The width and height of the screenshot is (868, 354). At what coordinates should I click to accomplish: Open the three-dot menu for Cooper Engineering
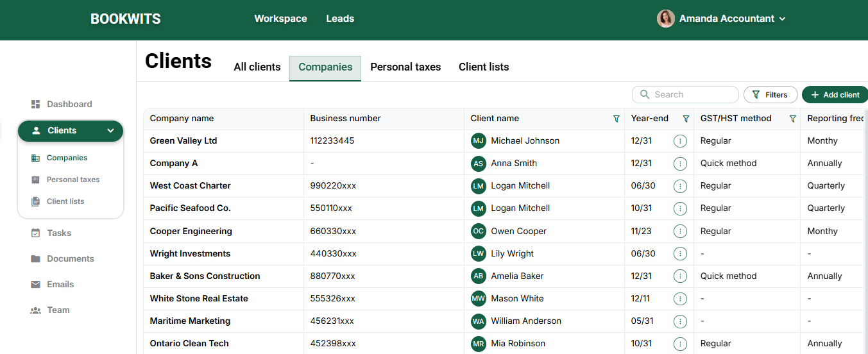click(x=680, y=232)
